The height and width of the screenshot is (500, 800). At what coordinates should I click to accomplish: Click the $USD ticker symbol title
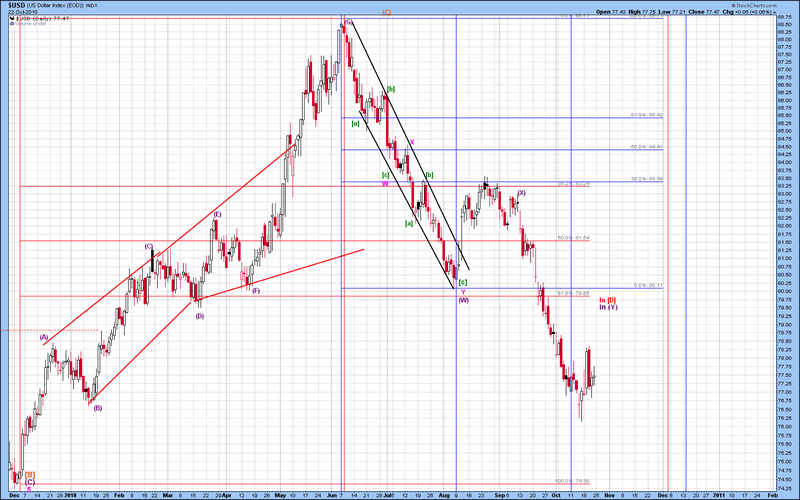coord(18,5)
